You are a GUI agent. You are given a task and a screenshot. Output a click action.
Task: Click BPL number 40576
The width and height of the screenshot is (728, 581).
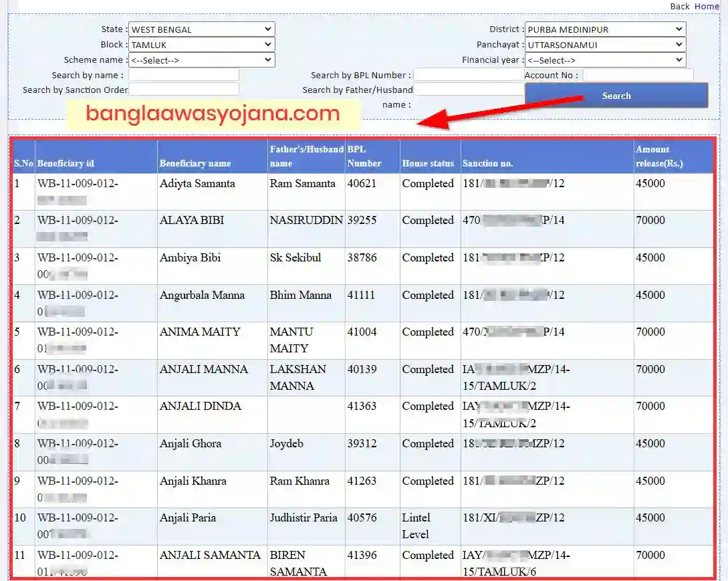click(362, 517)
